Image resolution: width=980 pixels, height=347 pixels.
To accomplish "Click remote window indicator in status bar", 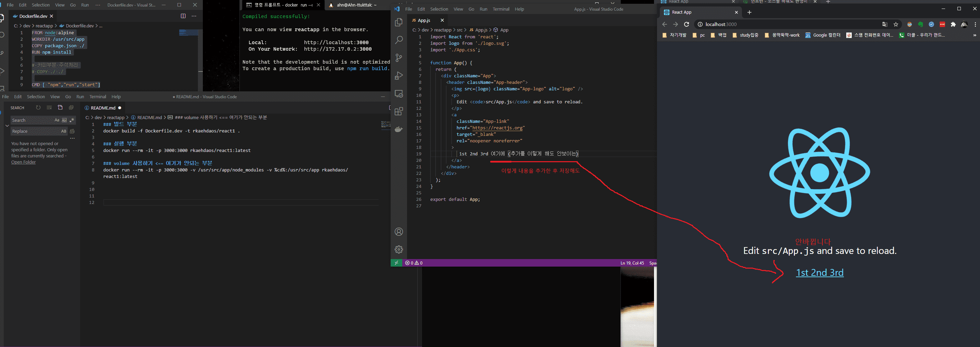I will 396,263.
